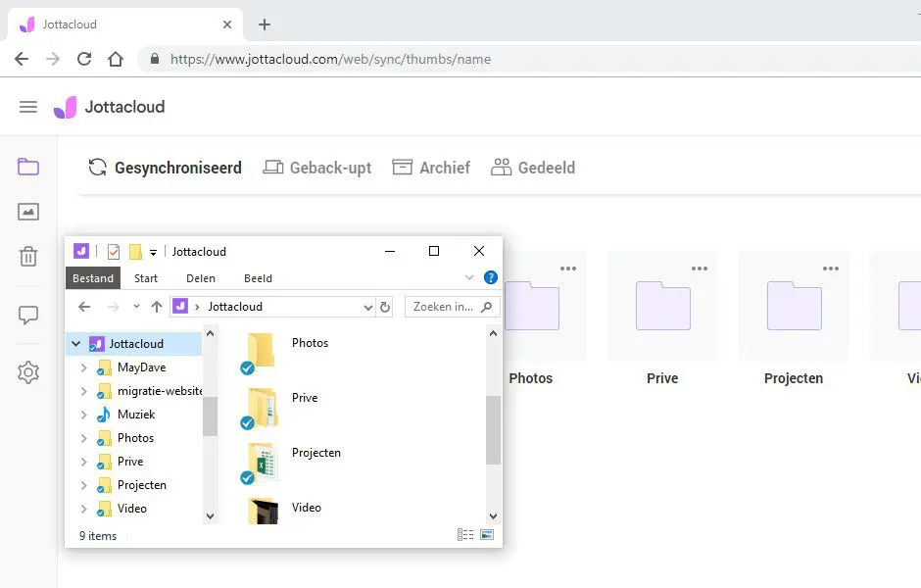Go to the browser home page
Image resolution: width=921 pixels, height=588 pixels.
pyautogui.click(x=116, y=59)
